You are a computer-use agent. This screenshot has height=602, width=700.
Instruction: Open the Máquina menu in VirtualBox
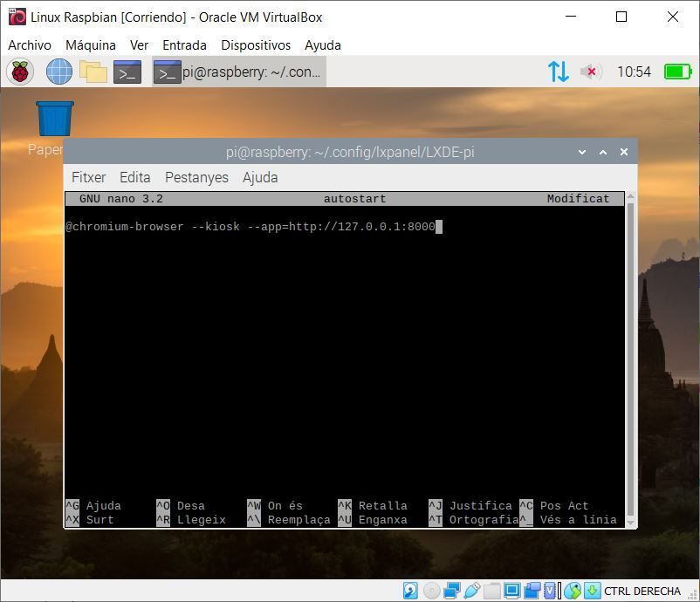91,45
